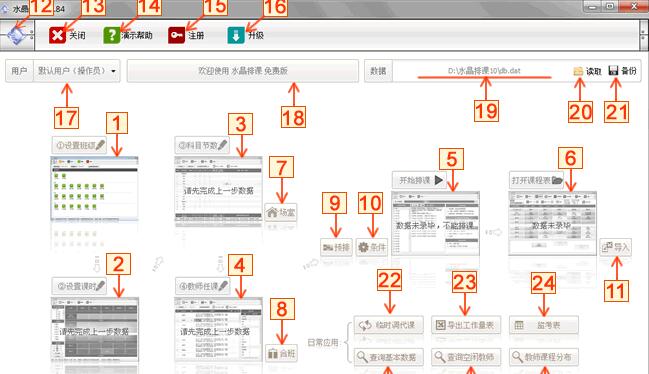
Task: Click the crystal logo icon in toolbar
Action: (x=17, y=35)
